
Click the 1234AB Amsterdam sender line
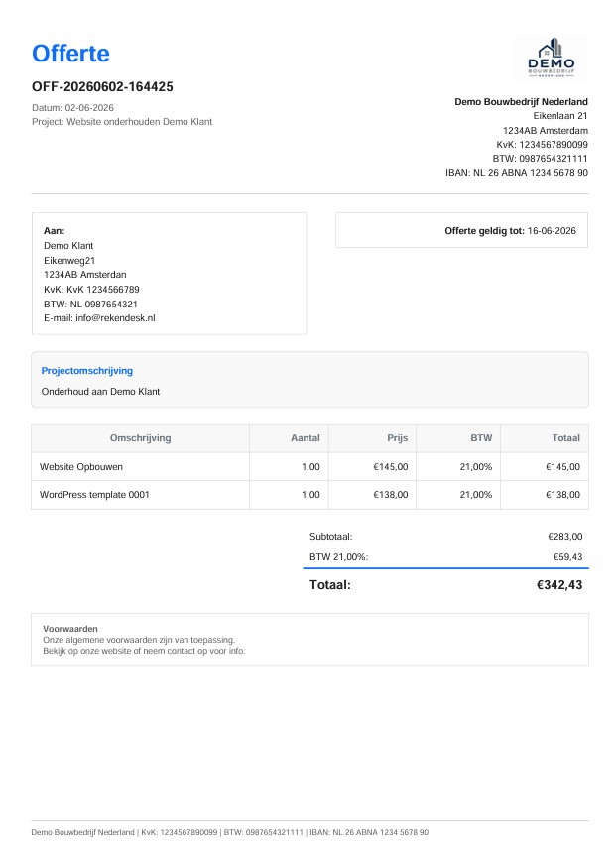(546, 131)
